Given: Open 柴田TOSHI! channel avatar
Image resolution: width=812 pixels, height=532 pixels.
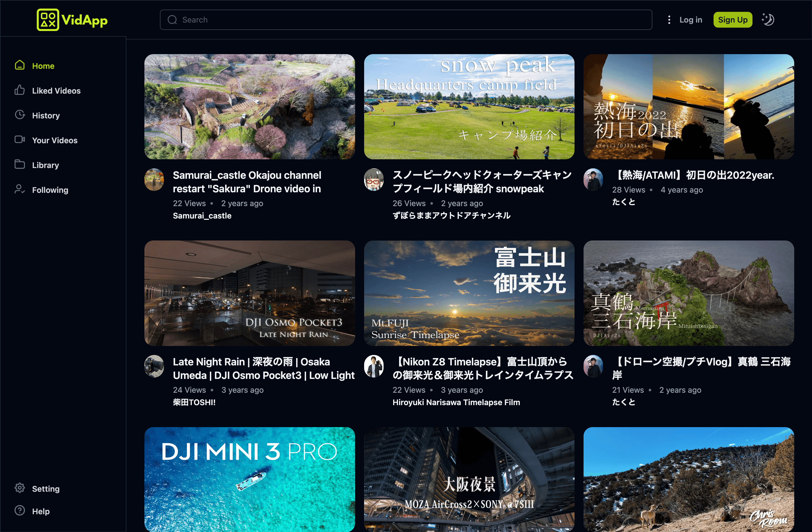Looking at the screenshot, I should 154,366.
